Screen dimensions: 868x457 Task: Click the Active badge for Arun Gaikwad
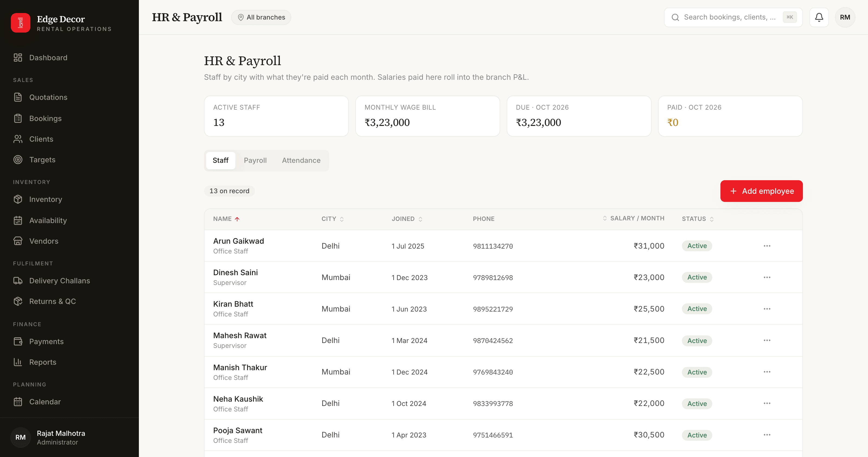697,246
